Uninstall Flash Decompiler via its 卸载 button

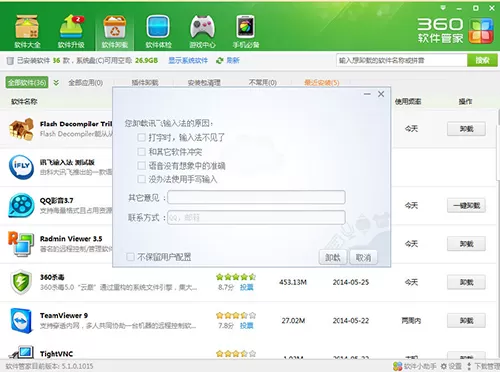click(x=466, y=129)
